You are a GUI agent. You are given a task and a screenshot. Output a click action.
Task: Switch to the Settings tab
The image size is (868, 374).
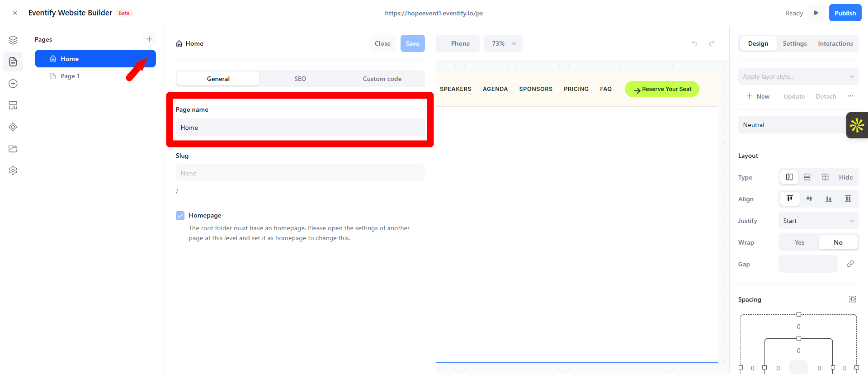(795, 43)
